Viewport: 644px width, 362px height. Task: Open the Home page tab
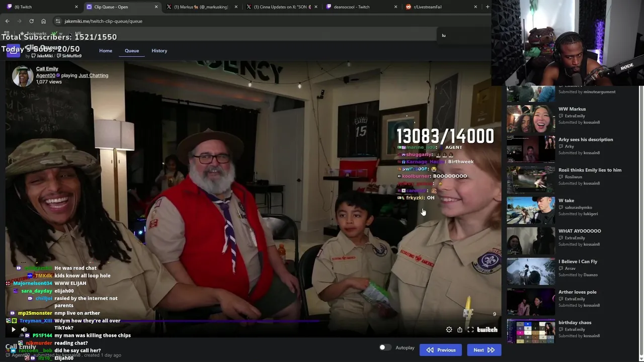(x=106, y=51)
